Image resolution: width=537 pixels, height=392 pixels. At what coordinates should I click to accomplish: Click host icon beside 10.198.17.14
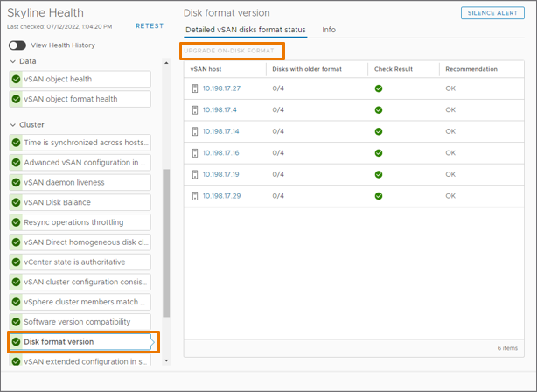tap(195, 131)
